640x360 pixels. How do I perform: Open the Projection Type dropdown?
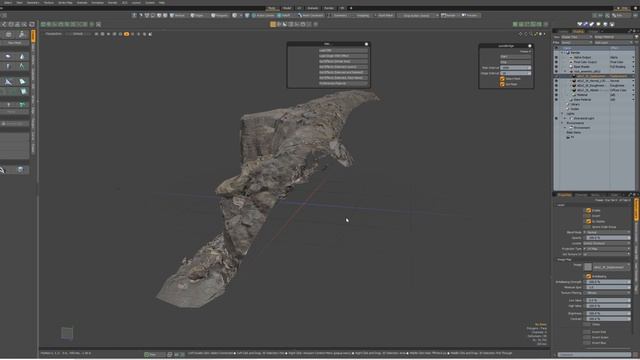[x=607, y=249]
